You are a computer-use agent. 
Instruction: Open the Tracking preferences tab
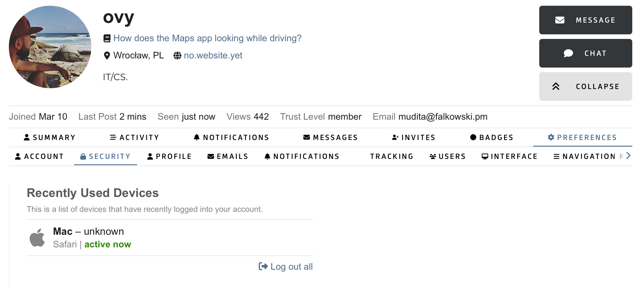point(392,156)
